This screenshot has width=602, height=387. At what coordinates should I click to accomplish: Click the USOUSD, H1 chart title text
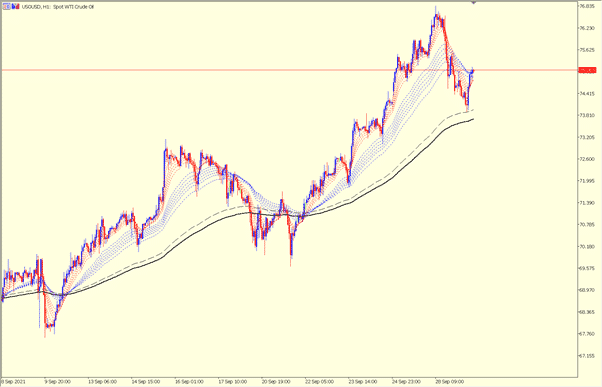click(x=58, y=7)
